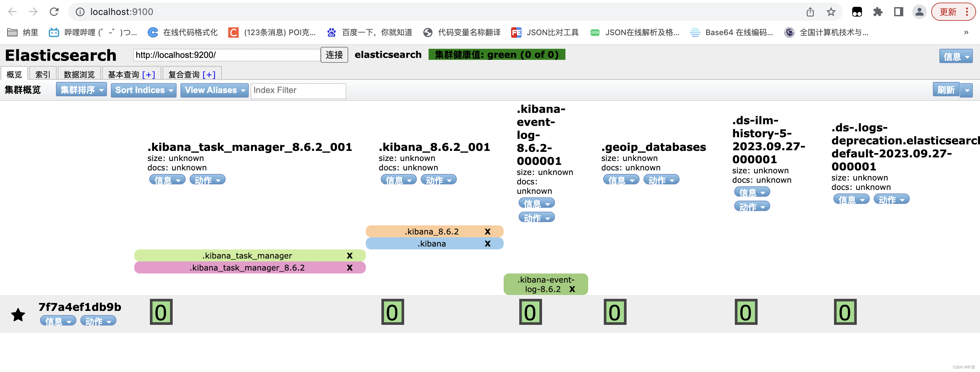Open the extensions puzzle icon
Screen dimensions: 980x372
[878, 12]
